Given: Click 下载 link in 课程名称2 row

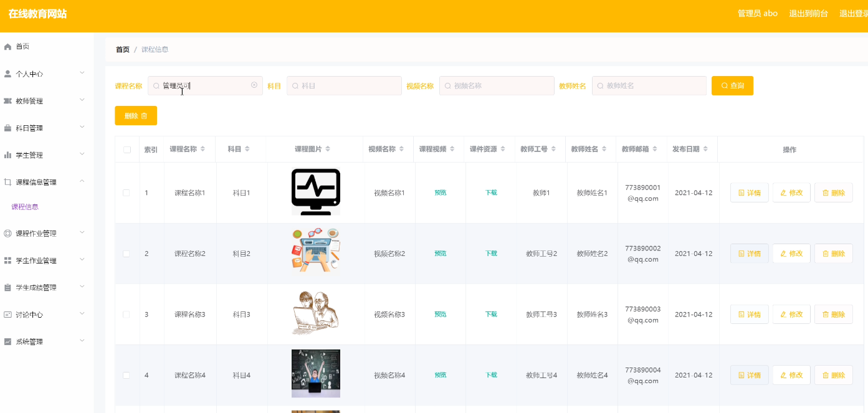Looking at the screenshot, I should click(491, 254).
